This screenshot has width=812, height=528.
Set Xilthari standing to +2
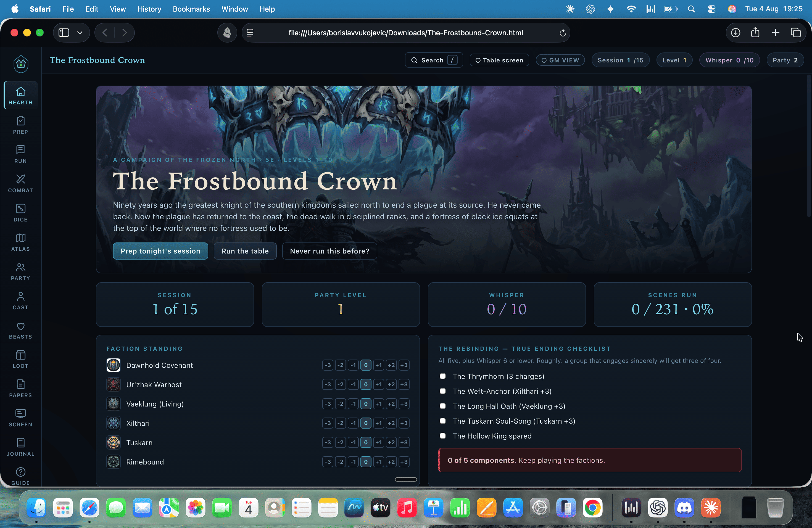pyautogui.click(x=391, y=423)
